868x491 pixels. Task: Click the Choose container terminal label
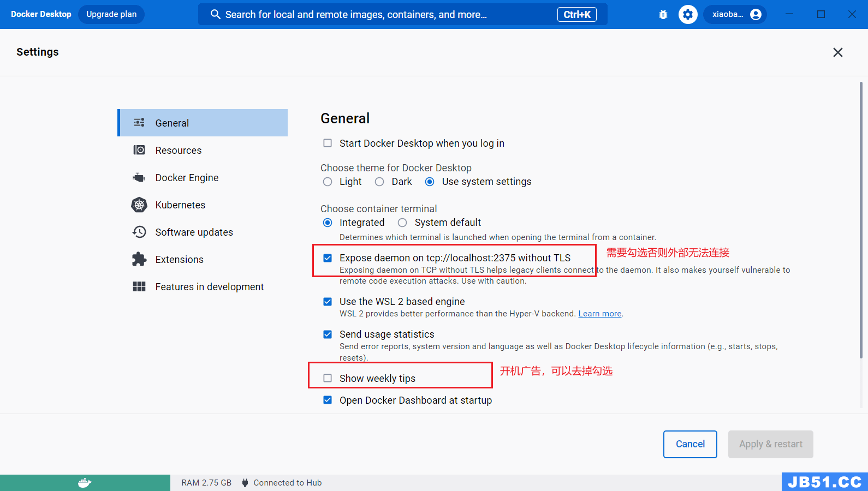click(x=379, y=209)
